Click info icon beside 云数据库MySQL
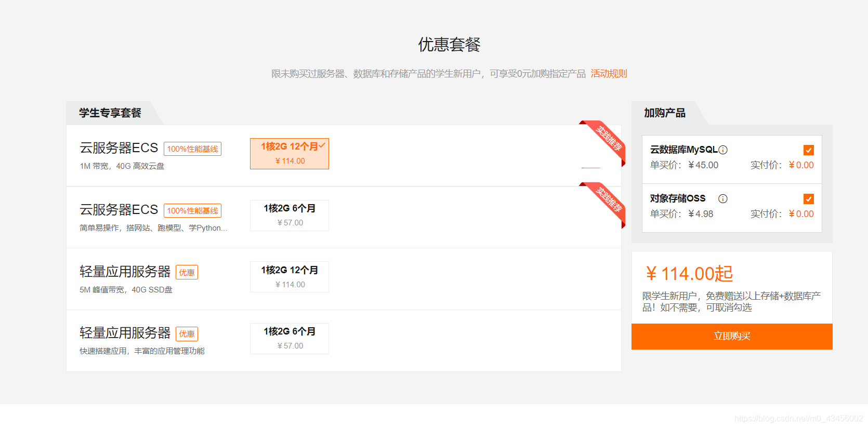868x428 pixels. point(723,150)
